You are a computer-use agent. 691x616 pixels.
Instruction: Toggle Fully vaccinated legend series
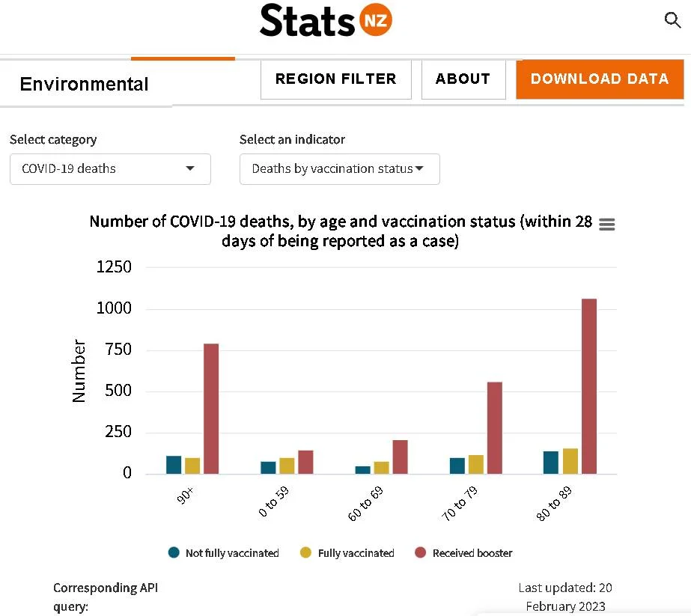coord(347,552)
